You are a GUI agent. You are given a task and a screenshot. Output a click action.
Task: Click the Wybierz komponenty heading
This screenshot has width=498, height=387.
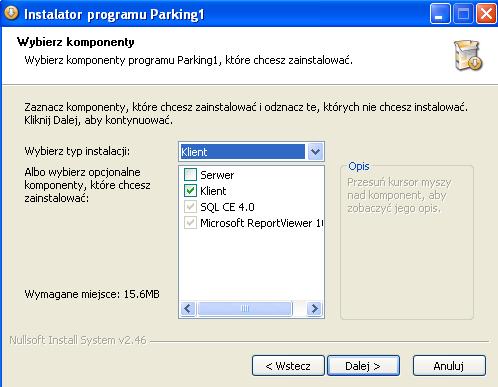click(76, 42)
